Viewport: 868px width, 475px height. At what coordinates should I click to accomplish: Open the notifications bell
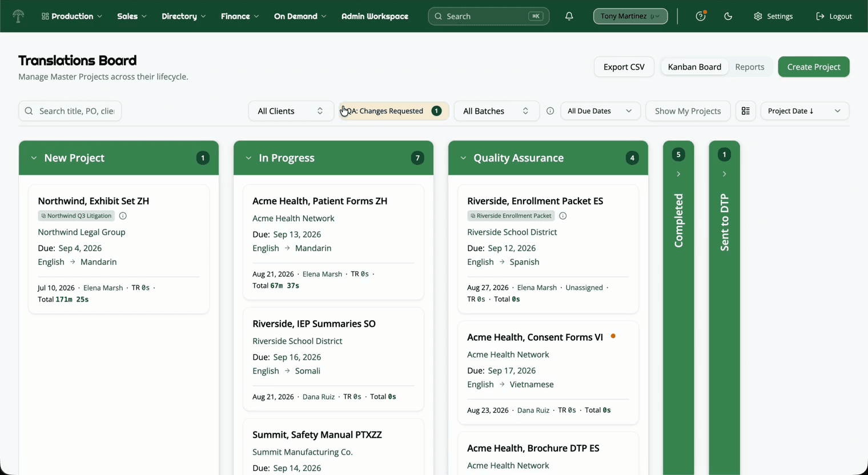click(x=569, y=16)
